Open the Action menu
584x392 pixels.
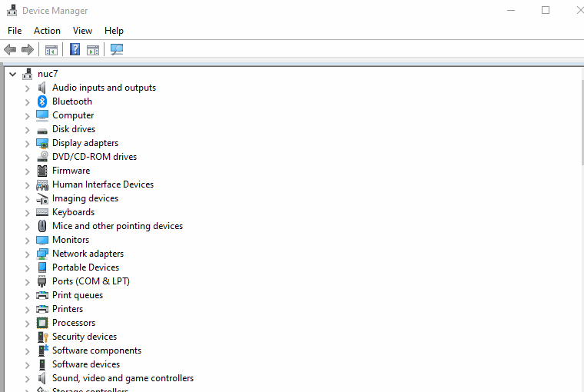pos(47,31)
